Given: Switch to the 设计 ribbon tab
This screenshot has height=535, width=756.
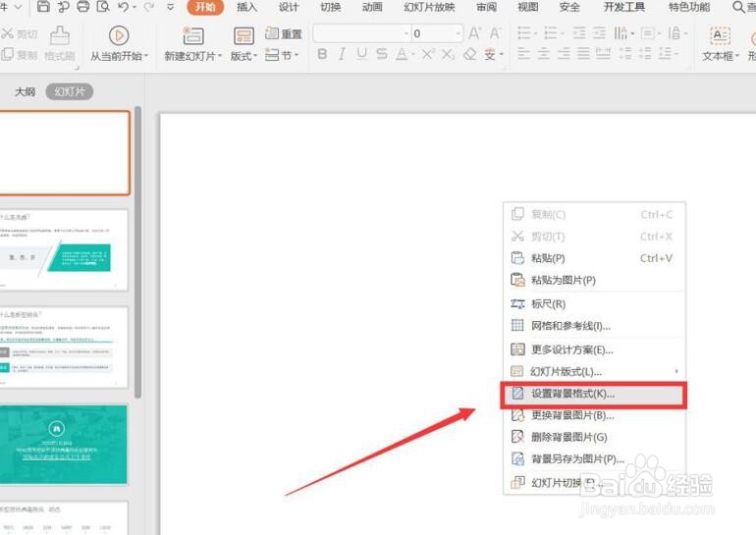Looking at the screenshot, I should tap(289, 7).
